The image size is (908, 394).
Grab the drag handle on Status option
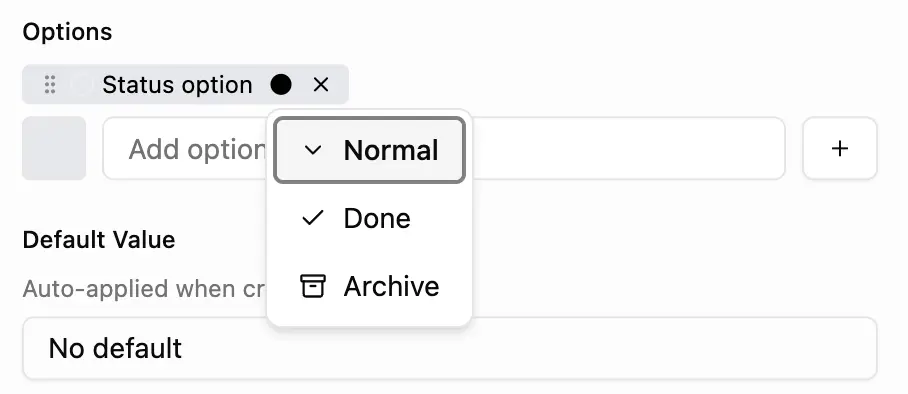coord(50,85)
